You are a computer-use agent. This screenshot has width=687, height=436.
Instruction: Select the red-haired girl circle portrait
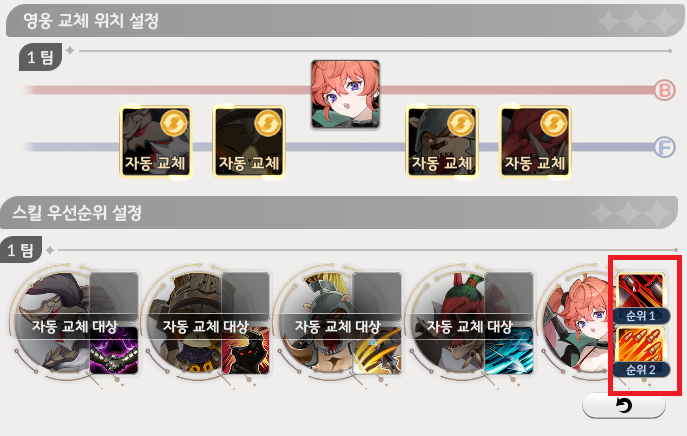pyautogui.click(x=578, y=323)
